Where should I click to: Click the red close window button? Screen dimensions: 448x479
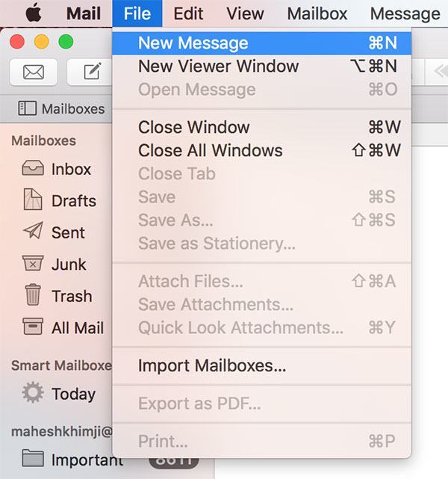(17, 41)
